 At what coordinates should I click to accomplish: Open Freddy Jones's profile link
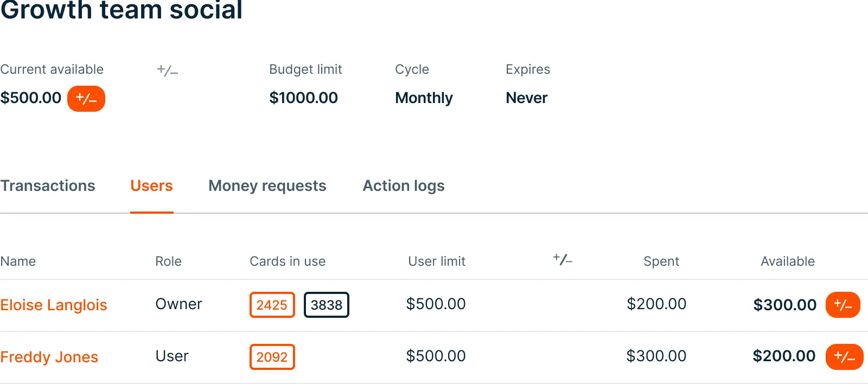tap(49, 357)
